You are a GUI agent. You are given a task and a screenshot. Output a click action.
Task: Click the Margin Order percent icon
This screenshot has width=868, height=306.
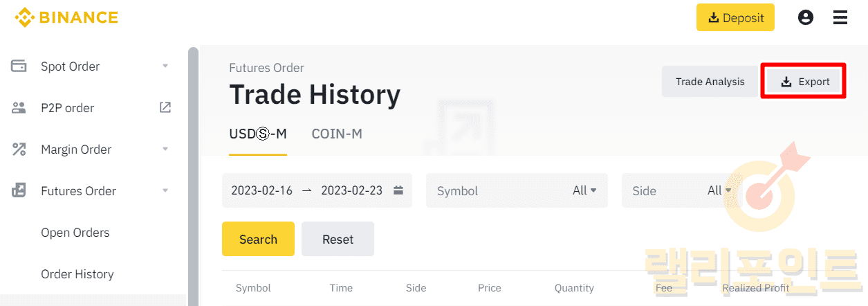pos(19,150)
